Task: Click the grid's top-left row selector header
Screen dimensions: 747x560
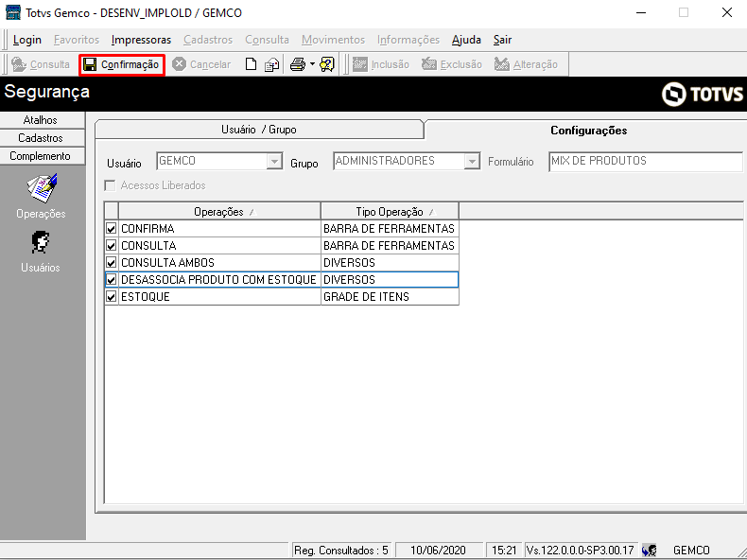Action: [112, 212]
